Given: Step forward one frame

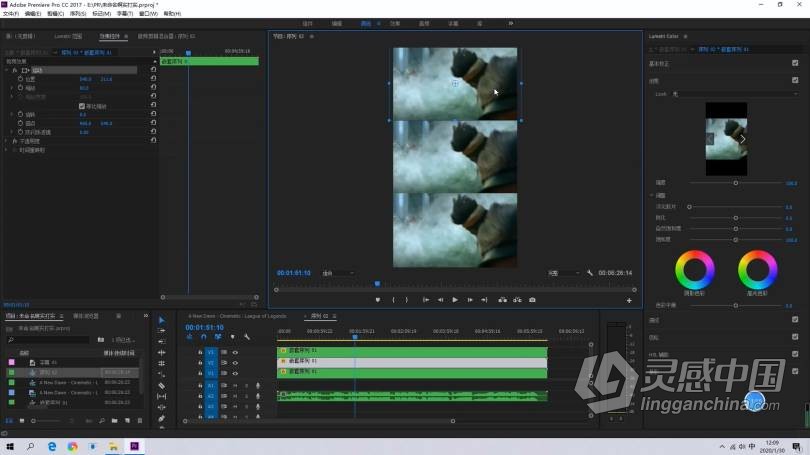Looking at the screenshot, I should pos(470,300).
